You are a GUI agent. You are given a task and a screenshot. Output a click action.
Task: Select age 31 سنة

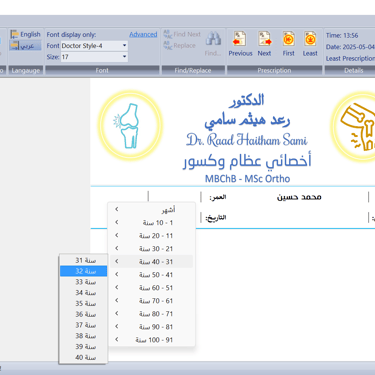[83, 260]
